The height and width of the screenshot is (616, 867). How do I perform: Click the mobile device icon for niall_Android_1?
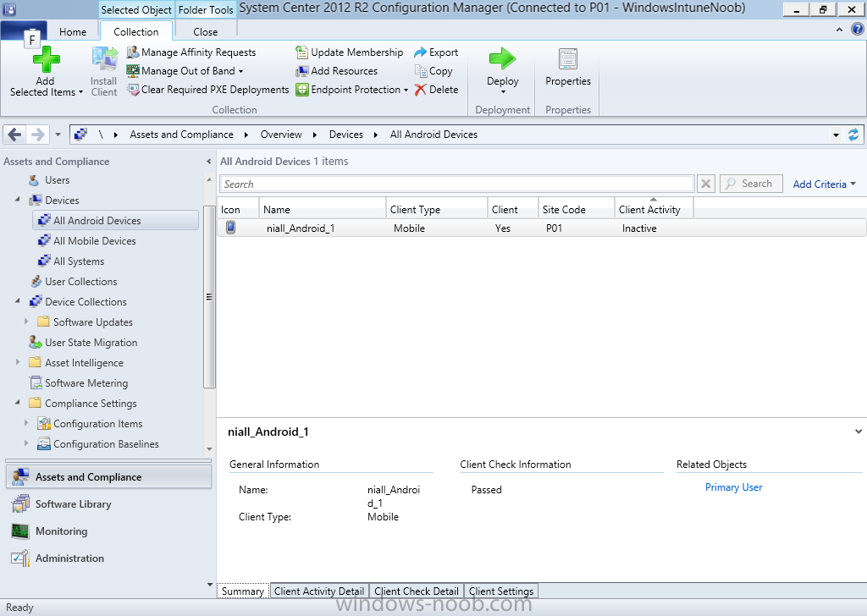pos(230,228)
